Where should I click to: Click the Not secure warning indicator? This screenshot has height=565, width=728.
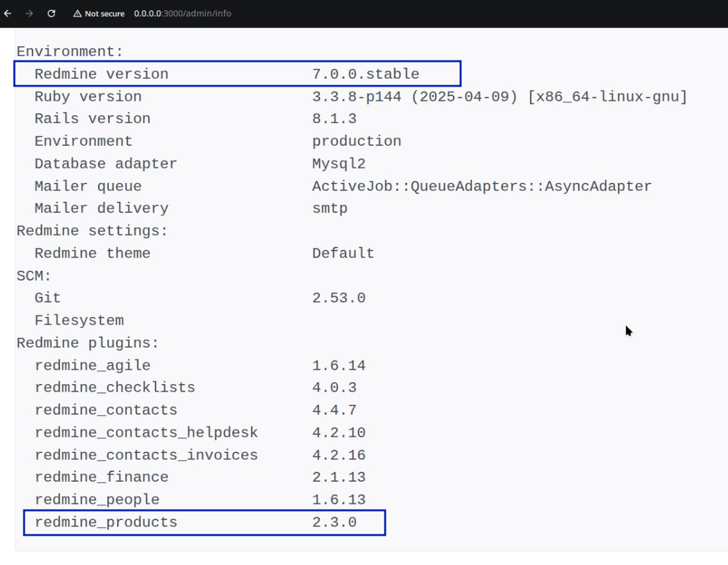click(x=99, y=13)
